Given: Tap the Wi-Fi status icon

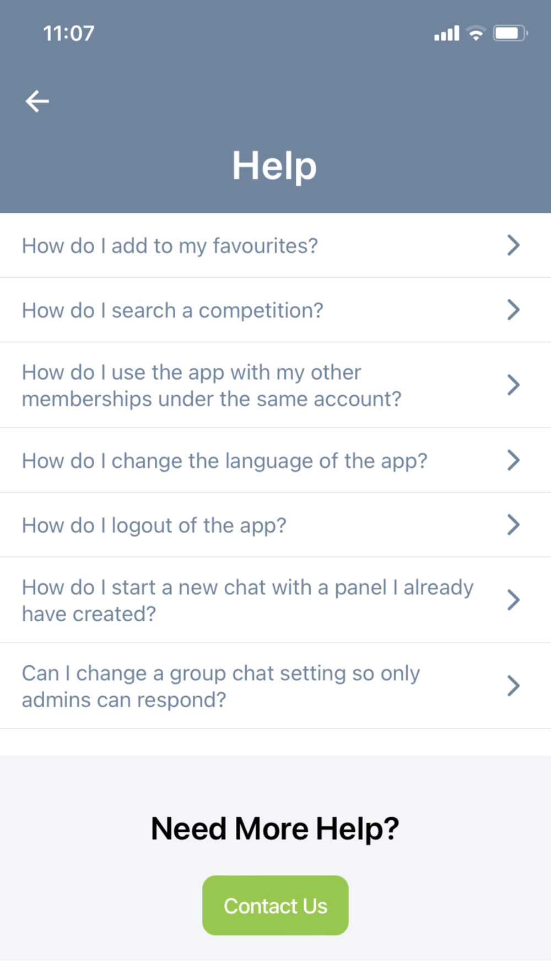Looking at the screenshot, I should 476,34.
